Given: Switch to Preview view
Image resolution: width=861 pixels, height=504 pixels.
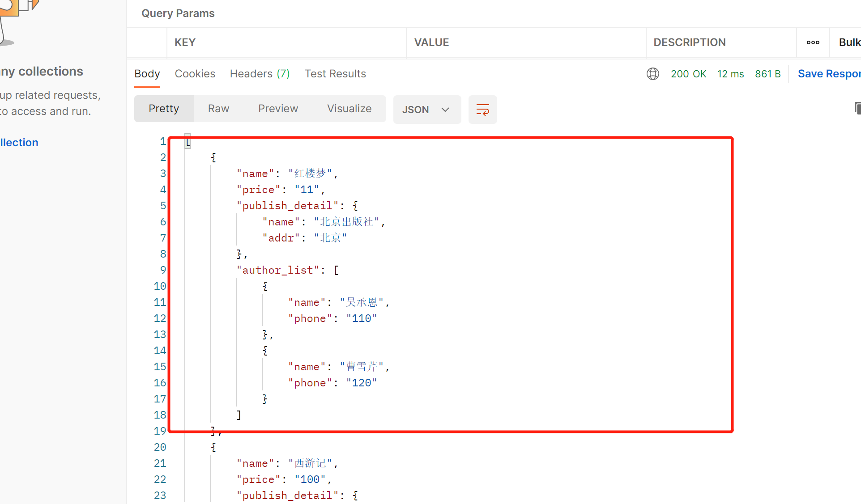Looking at the screenshot, I should (x=278, y=109).
